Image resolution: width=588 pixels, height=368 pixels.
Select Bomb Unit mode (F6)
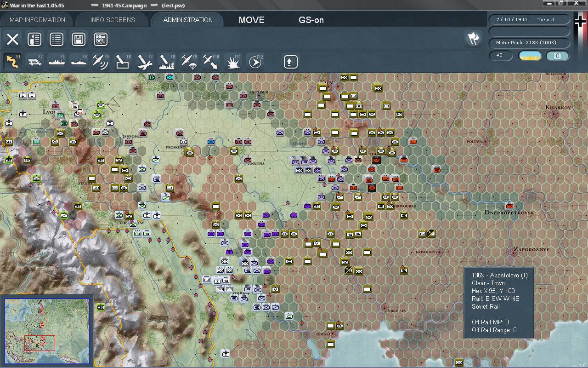123,62
